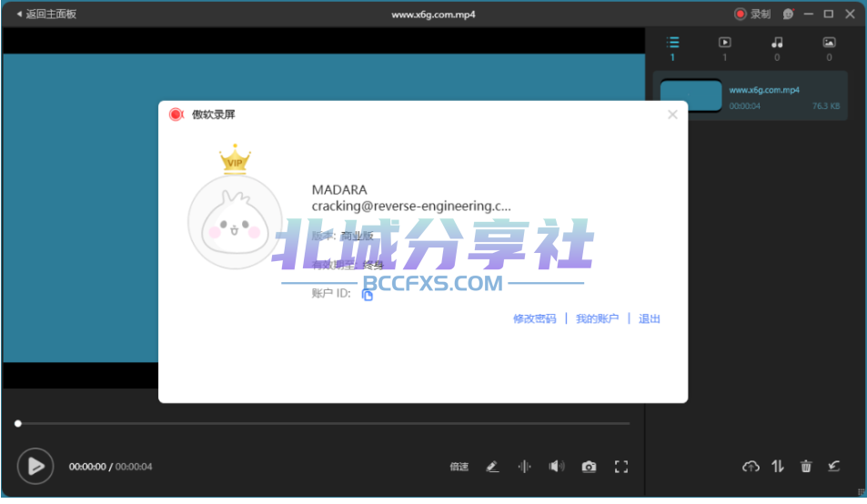Click the sort order arrows icon
Viewport: 867px width, 504px height.
coord(778,467)
